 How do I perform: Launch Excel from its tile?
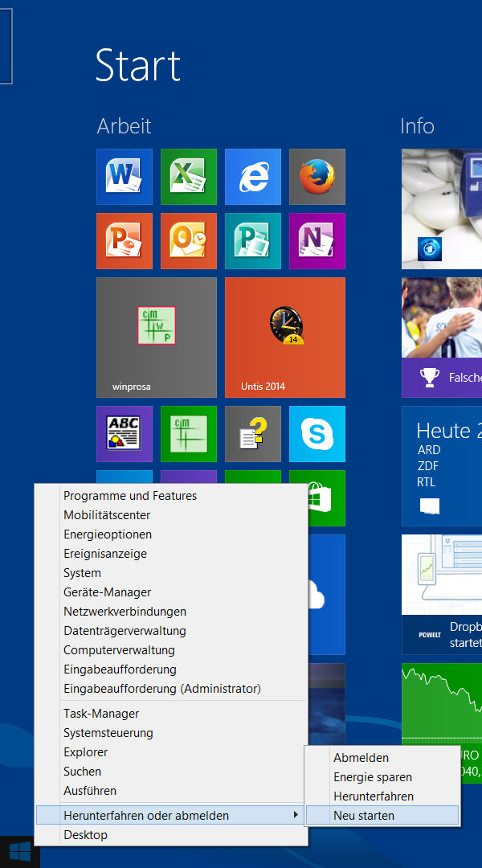[x=189, y=177]
